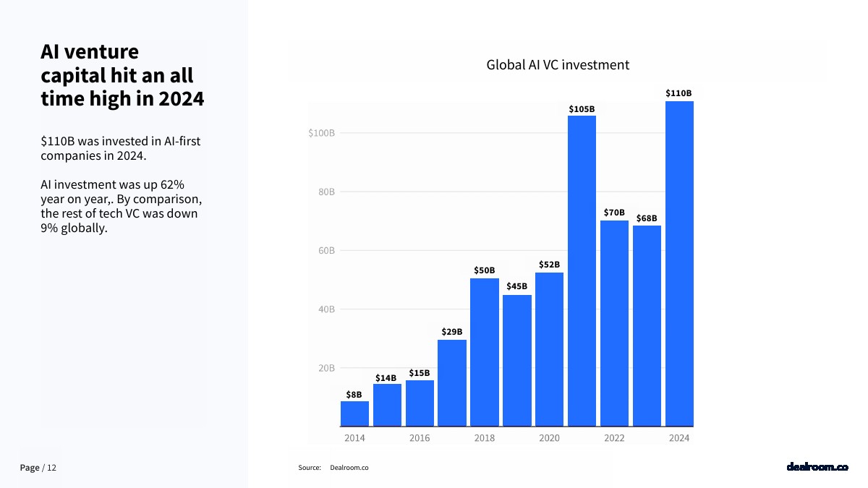This screenshot has width=868, height=488.
Task: Click the $110B bar for 2024
Action: pos(679,263)
